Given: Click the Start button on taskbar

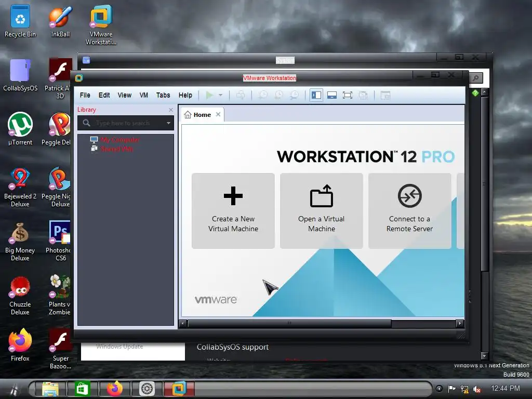Looking at the screenshot, I should tap(14, 389).
